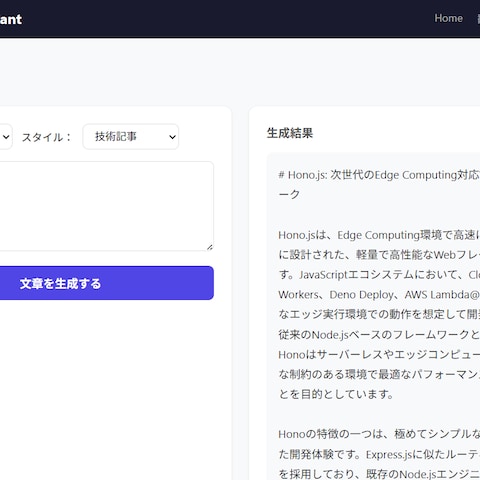Click the line starting 'す。JavaScriptエコシステム'

pos(379,275)
